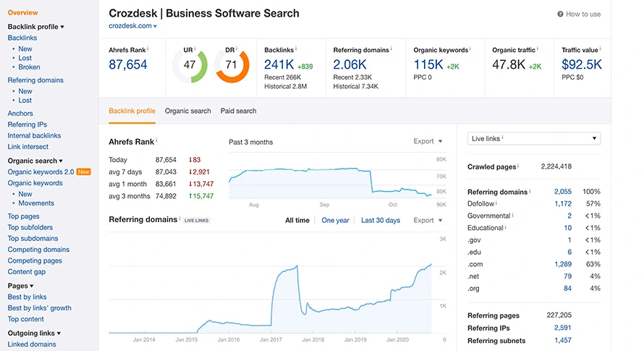Click the DR donut chart gauge
Viewport: 644px width, 351px height.
tap(232, 65)
